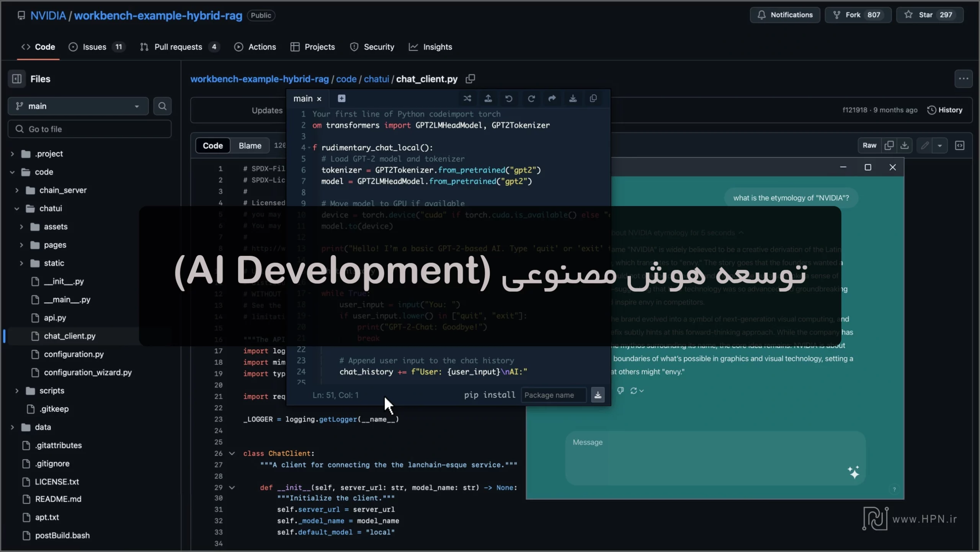Collapse the Files side panel icon
Viewport: 980px width, 552px height.
pos(17,79)
